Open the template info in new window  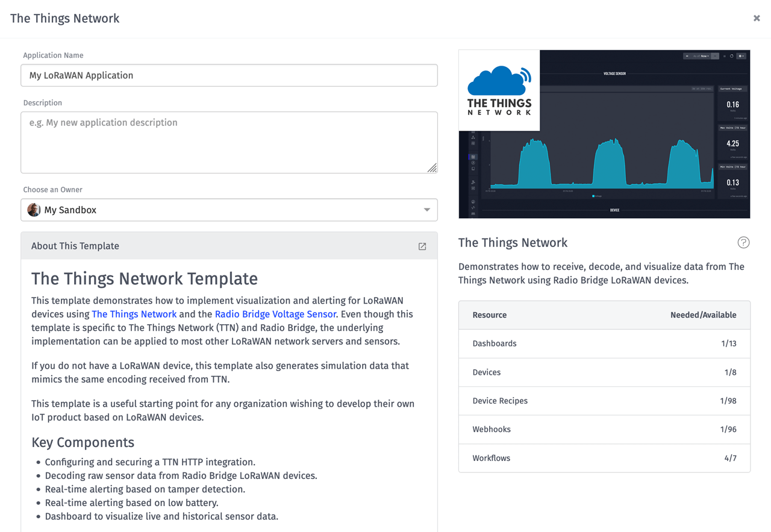click(422, 246)
